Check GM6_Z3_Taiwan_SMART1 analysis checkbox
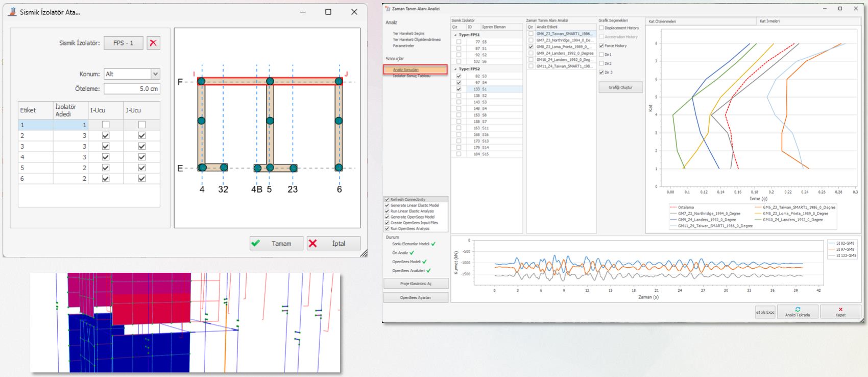 (531, 34)
